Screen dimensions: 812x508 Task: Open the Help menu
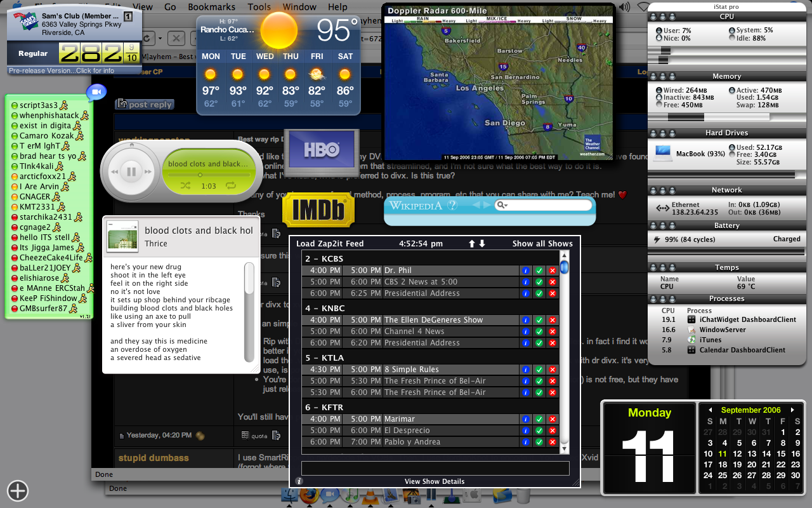pos(337,6)
